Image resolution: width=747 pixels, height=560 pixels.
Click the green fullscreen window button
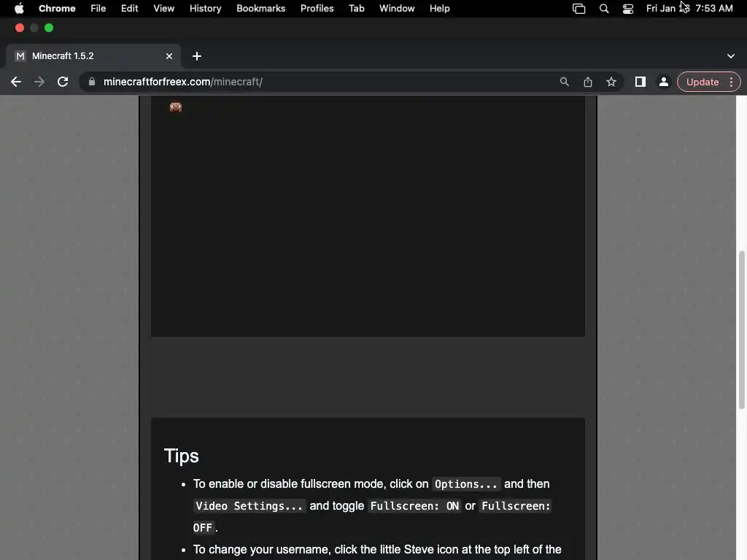(x=49, y=28)
